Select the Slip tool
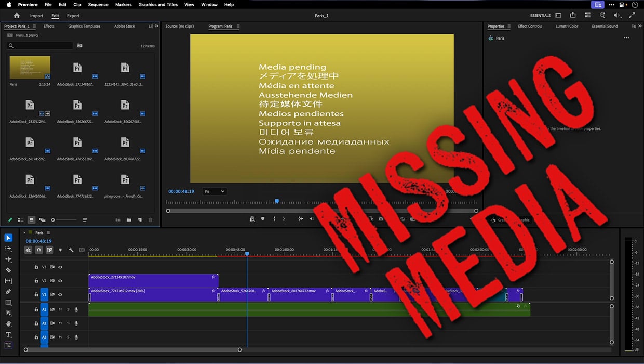Viewport: 644px width, 364px height. pos(8,281)
